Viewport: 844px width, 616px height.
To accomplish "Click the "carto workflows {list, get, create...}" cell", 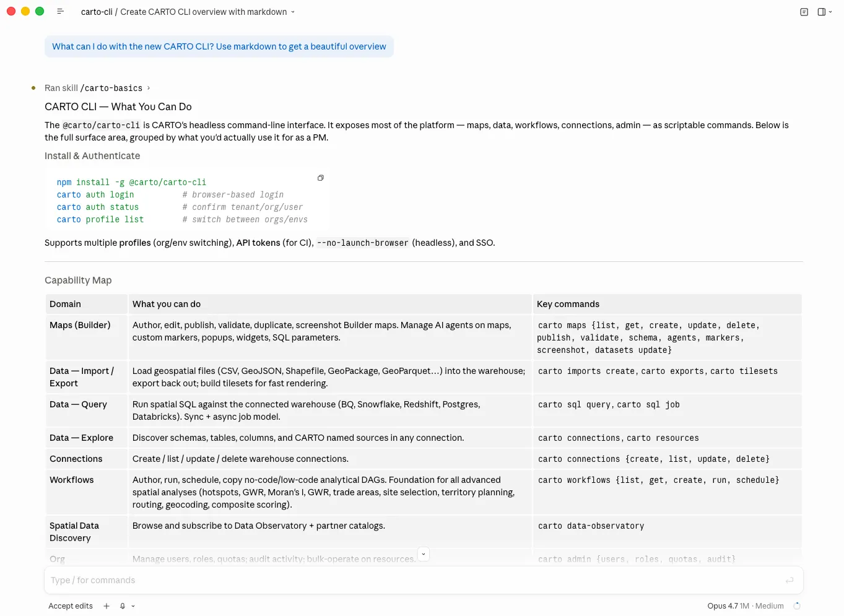I will pyautogui.click(x=668, y=492).
